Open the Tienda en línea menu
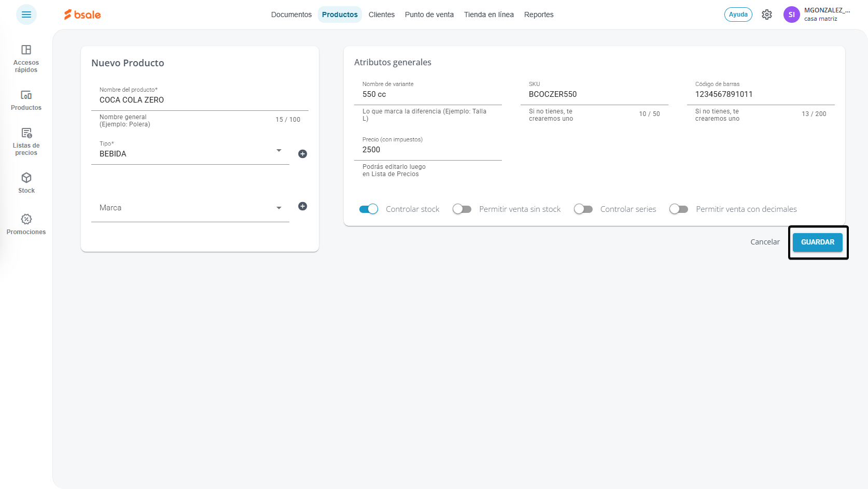 pyautogui.click(x=489, y=15)
